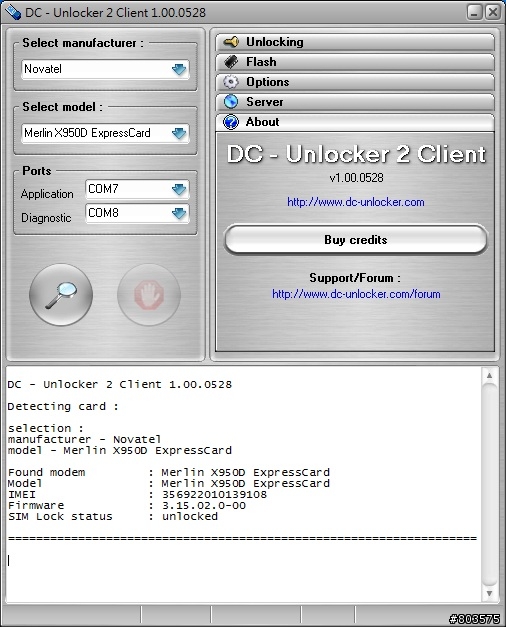The image size is (506, 627).
Task: Minimize the DC-Unlocker window
Action: [x=474, y=12]
